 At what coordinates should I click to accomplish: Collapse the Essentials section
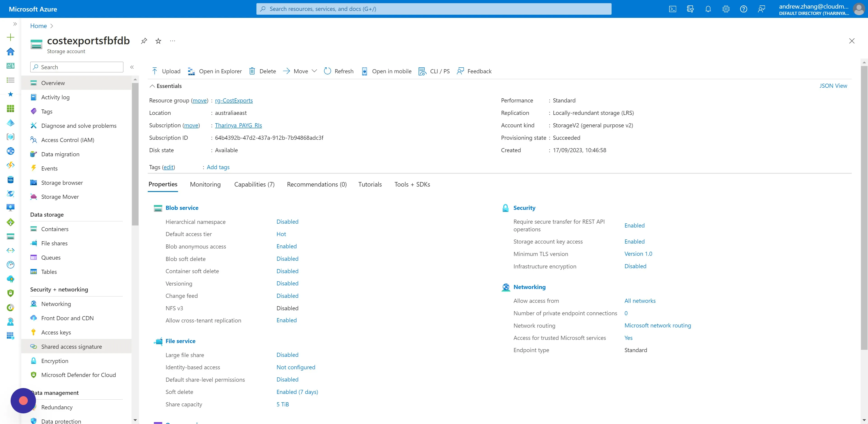point(165,86)
